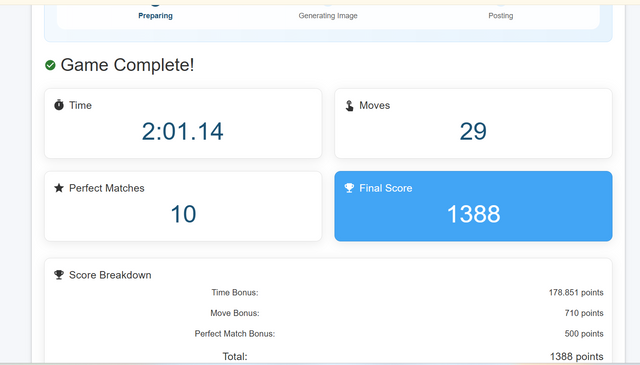Click the trophy icon in Final Score card

tap(349, 188)
